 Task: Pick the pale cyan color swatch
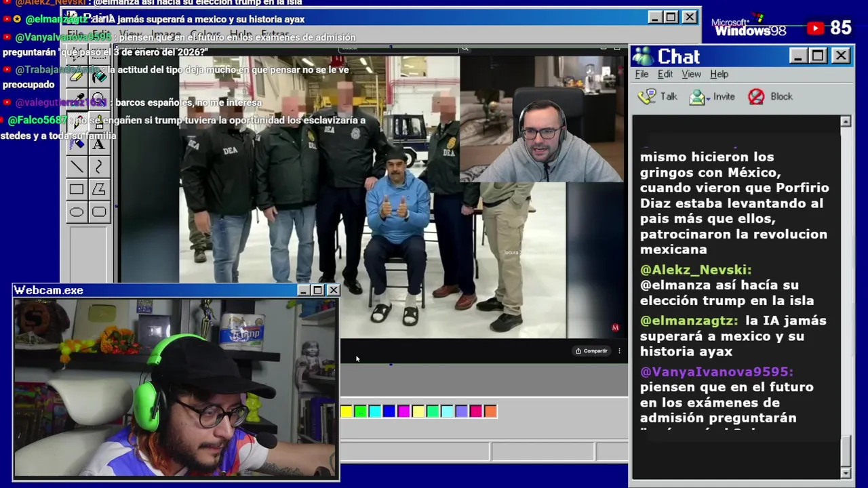447,411
